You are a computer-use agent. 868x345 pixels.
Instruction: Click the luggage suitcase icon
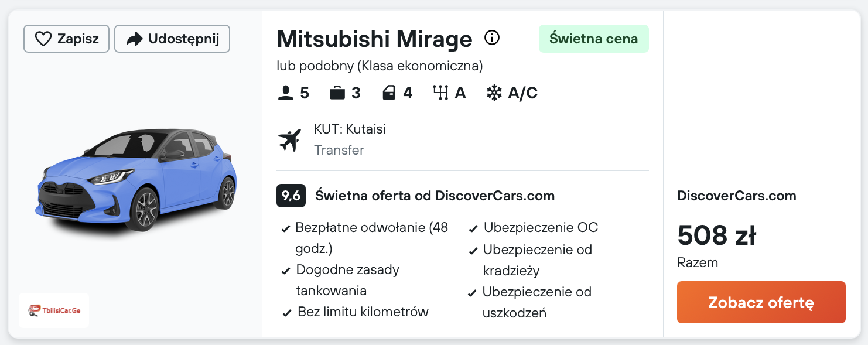tap(337, 93)
